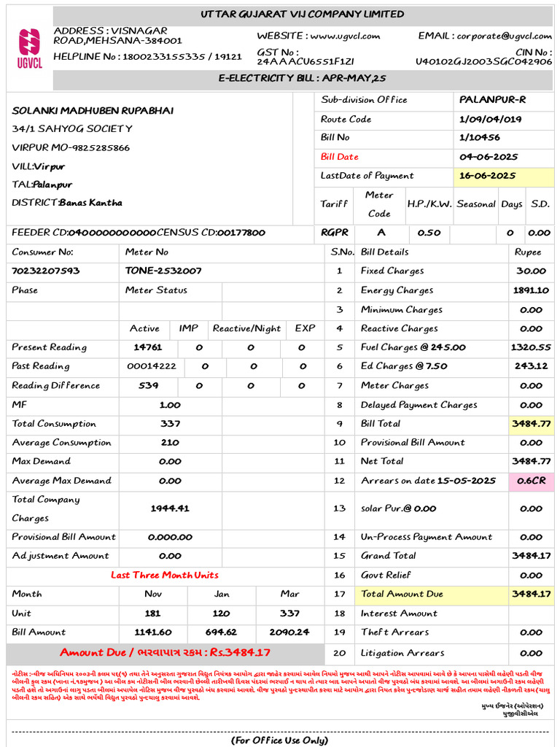Click the UGVCL company logo
This screenshot has width=560, height=747.
[x=30, y=49]
